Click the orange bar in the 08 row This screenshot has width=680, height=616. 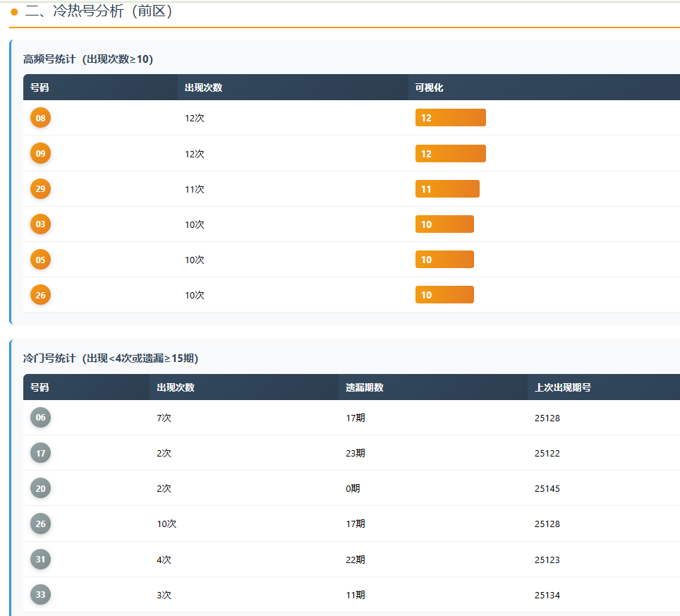pos(450,118)
